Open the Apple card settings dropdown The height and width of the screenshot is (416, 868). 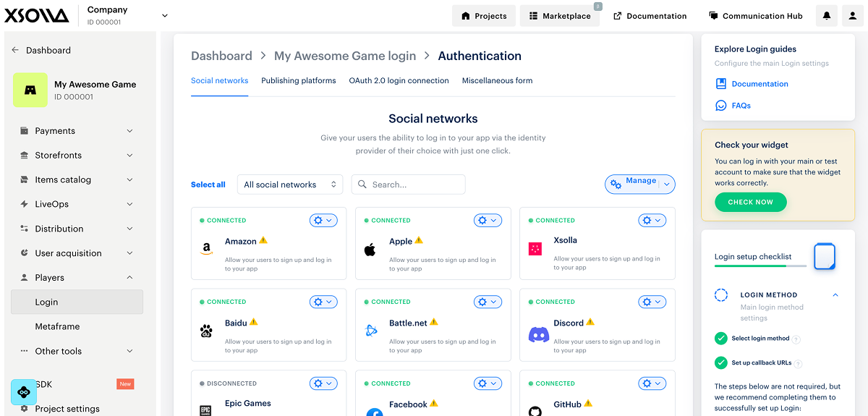coord(488,220)
